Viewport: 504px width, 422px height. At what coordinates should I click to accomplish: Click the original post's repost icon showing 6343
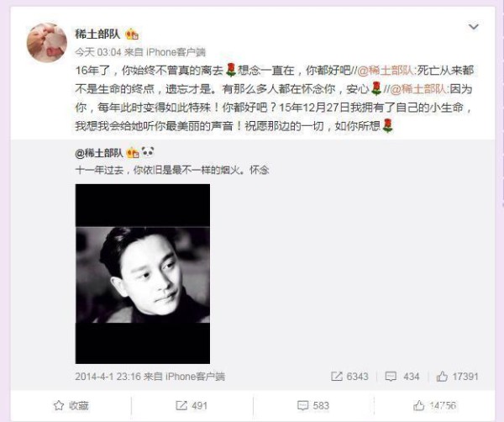click(x=349, y=377)
